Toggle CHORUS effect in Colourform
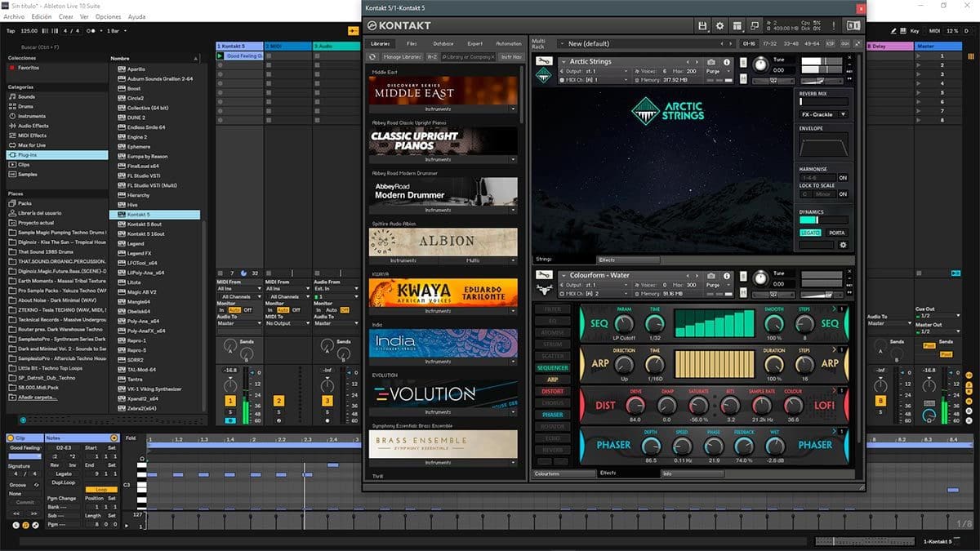The image size is (980, 551). (x=553, y=403)
